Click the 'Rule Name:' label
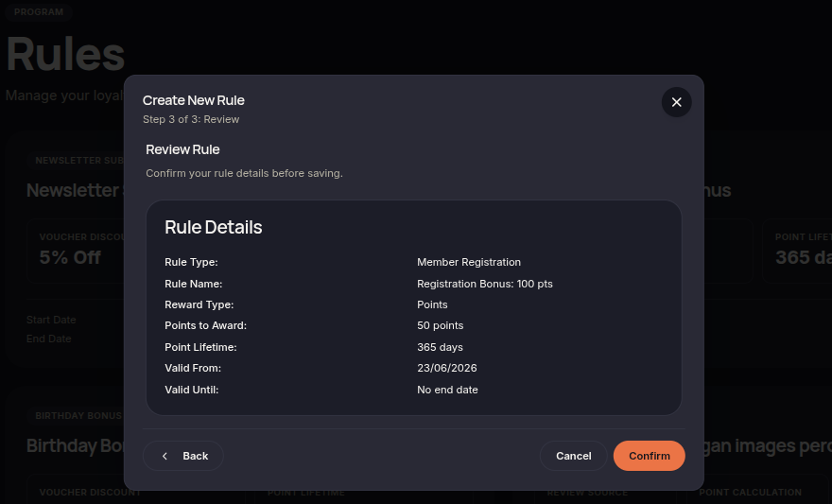This screenshot has height=504, width=832. click(193, 284)
